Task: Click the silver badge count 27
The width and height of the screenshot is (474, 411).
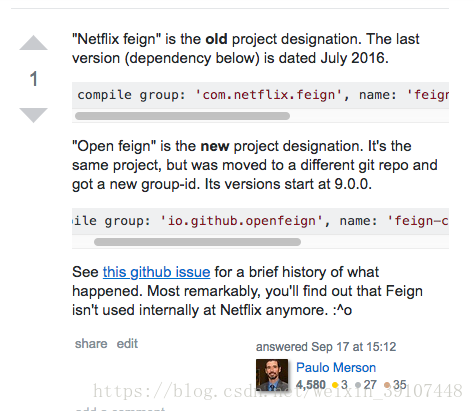Action: pyautogui.click(x=370, y=385)
